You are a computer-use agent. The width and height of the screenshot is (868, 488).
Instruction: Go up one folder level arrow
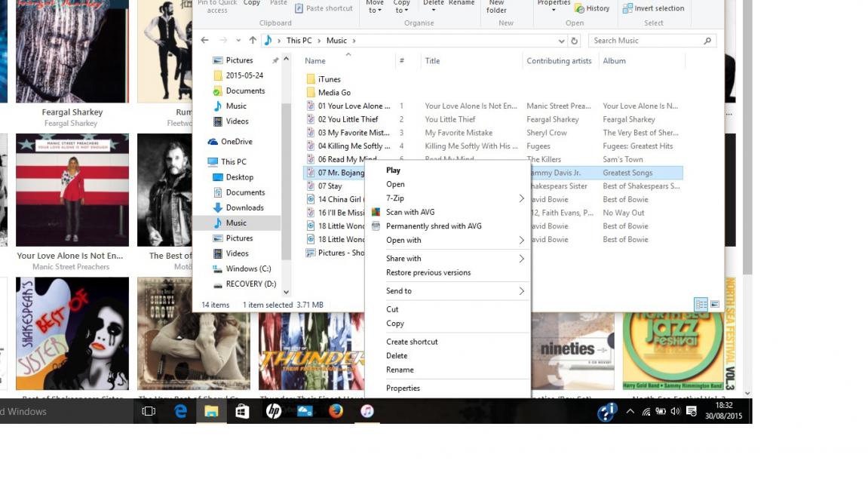[253, 41]
